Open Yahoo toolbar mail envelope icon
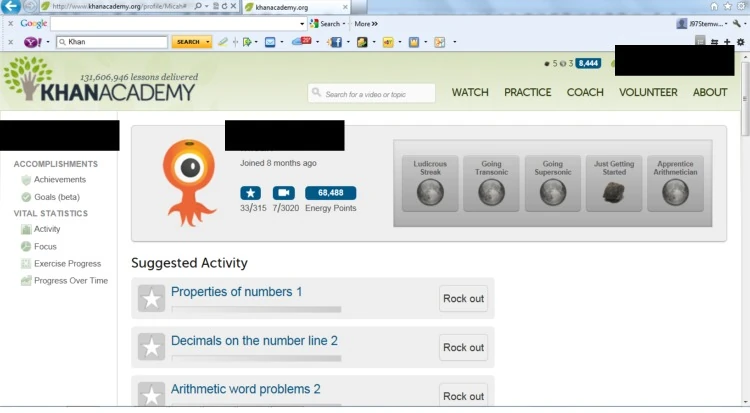The width and height of the screenshot is (750, 413). 270,42
